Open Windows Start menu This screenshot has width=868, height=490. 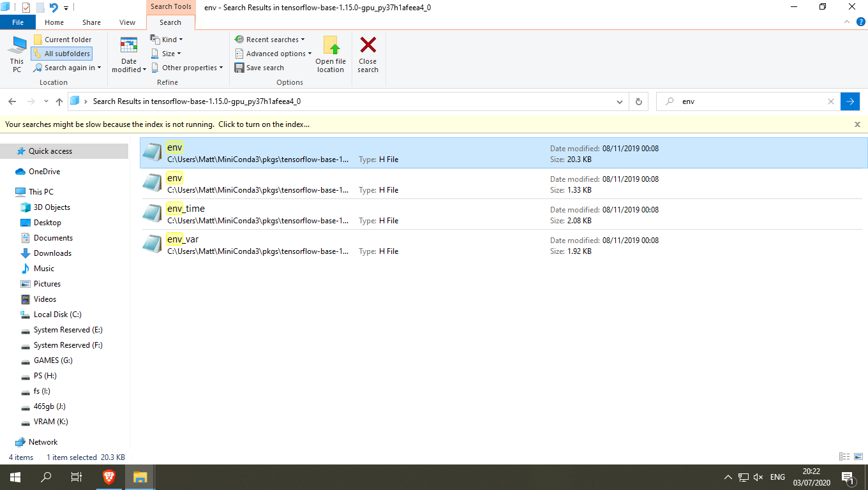(x=15, y=477)
